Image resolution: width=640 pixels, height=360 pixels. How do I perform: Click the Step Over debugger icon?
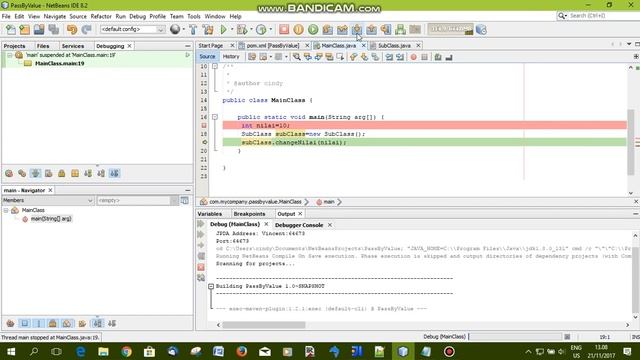[x=328, y=29]
